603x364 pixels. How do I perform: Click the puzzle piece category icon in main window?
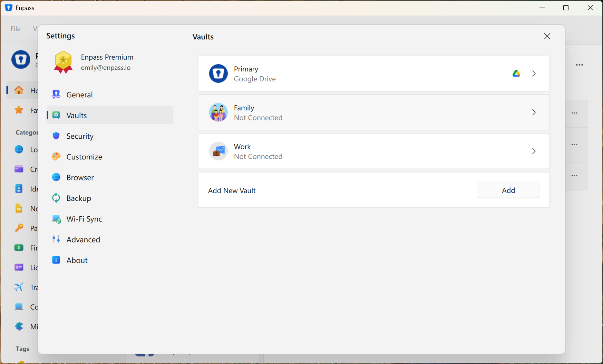point(19,326)
